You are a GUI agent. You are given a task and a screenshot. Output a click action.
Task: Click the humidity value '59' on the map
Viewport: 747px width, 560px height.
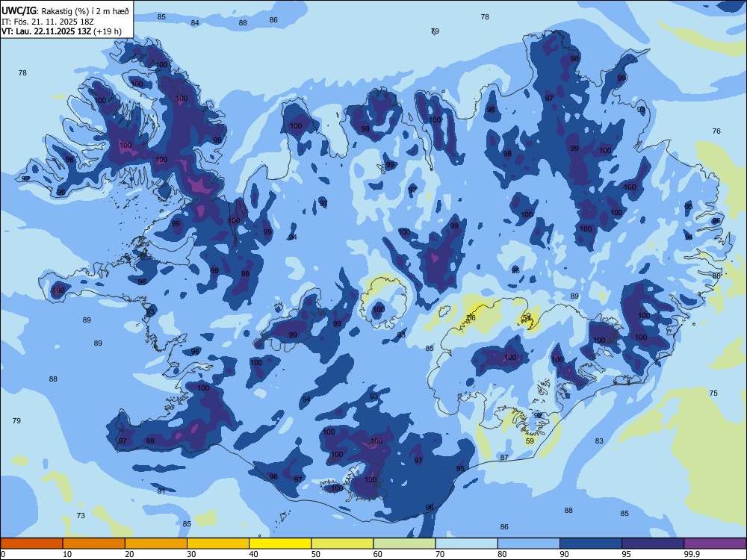(x=530, y=441)
